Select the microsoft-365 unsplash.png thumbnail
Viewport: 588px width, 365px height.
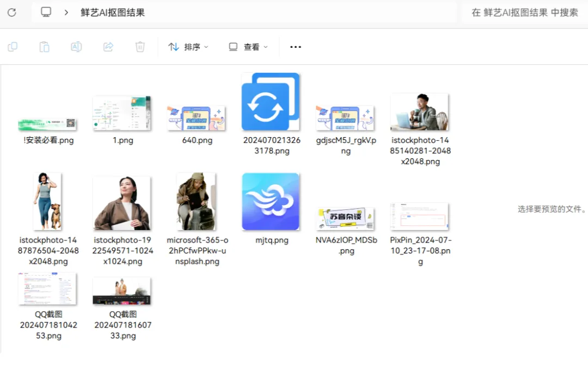pyautogui.click(x=196, y=202)
